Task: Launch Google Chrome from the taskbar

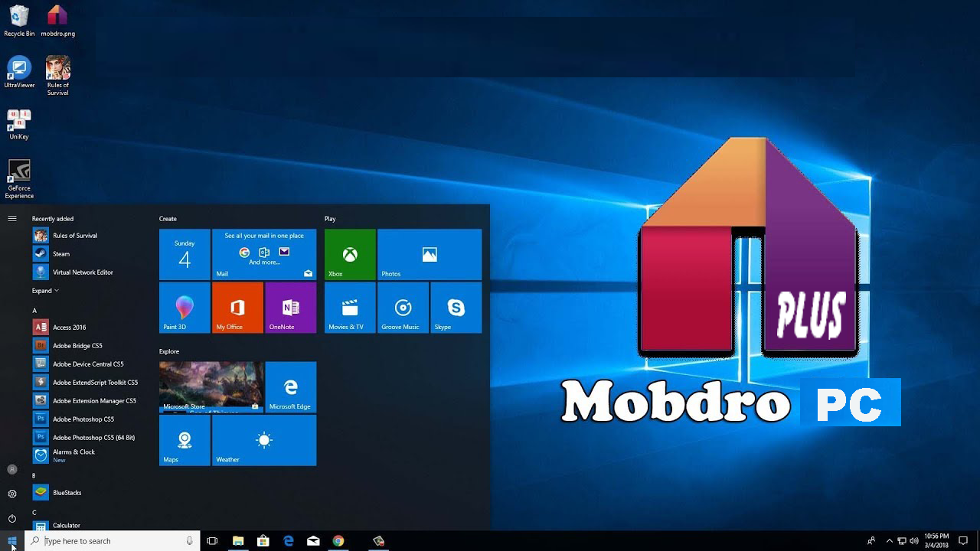Action: pyautogui.click(x=338, y=541)
